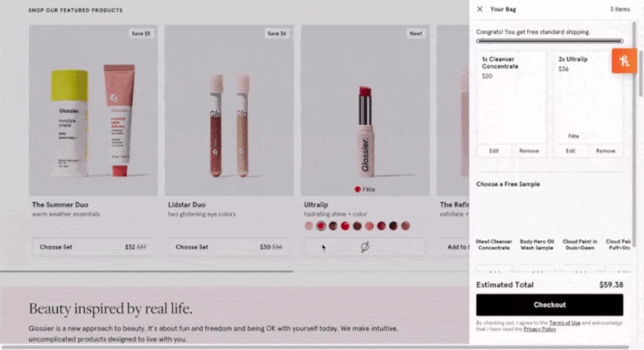Select Body Hero Oil Wash free sample
Image resolution: width=644 pixels, height=350 pixels.
(x=537, y=245)
